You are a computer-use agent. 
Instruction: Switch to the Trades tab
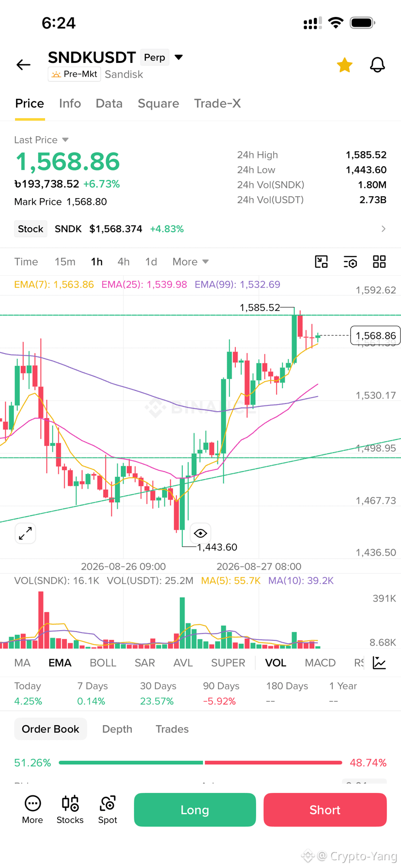(172, 729)
